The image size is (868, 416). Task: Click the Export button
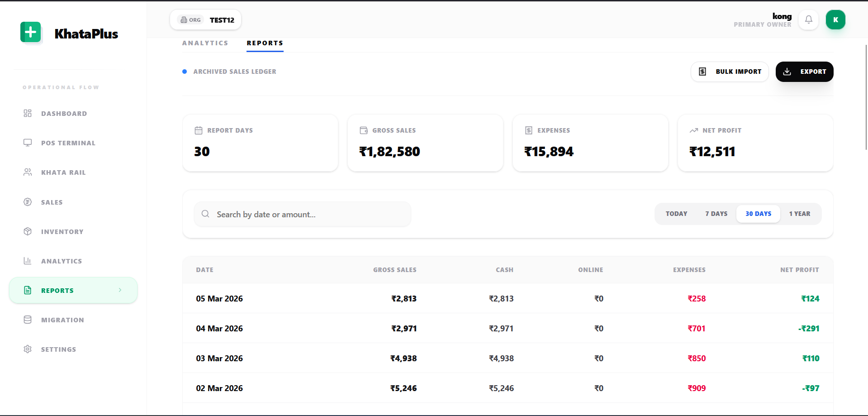point(804,72)
